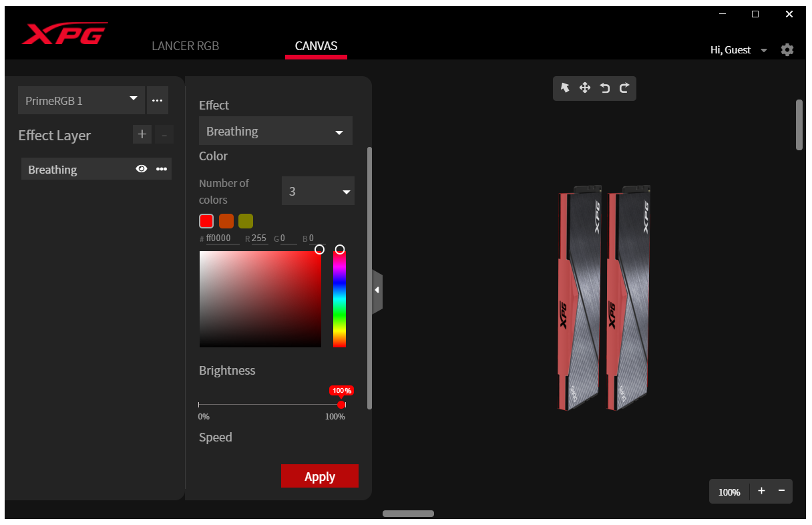Open PrimeRGB 1 profile options menu
The width and height of the screenshot is (812, 525).
tap(158, 100)
